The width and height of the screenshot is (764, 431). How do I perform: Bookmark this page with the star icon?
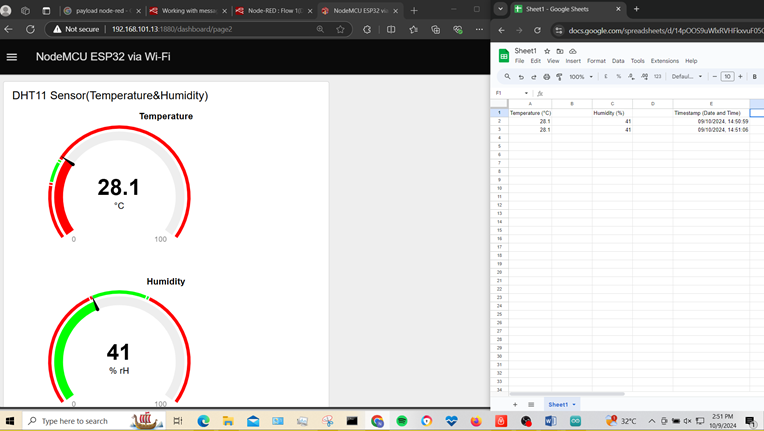click(341, 30)
